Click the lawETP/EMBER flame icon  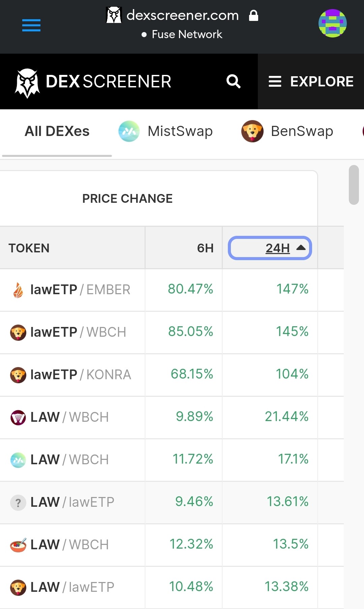pos(18,290)
